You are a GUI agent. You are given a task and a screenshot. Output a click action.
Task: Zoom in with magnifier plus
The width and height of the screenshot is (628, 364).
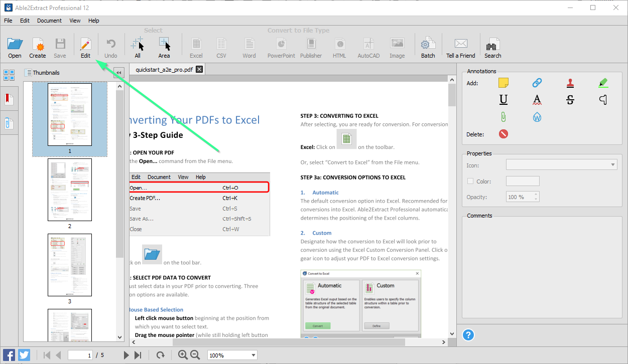(183, 355)
